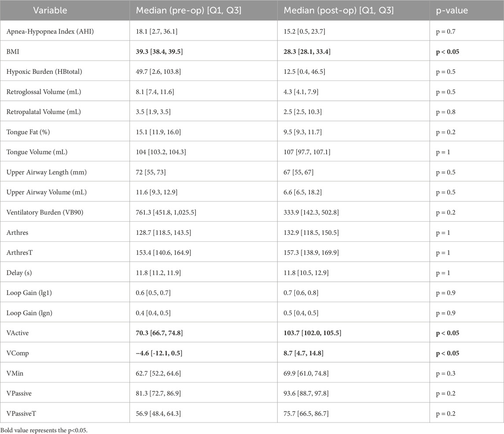Click the Loop Gain (lg1) label
This screenshot has width=504, height=434.
[x=28, y=293]
